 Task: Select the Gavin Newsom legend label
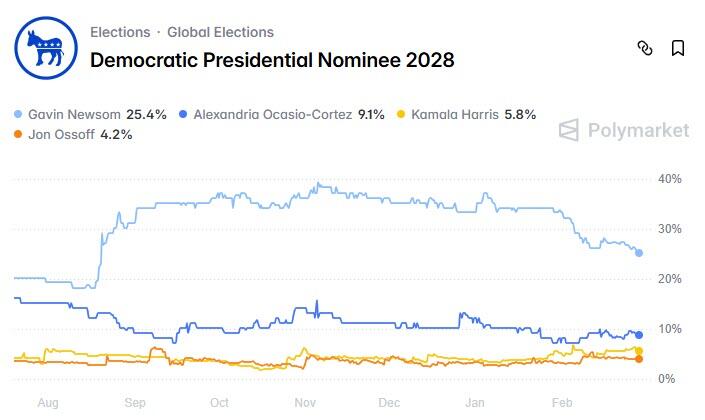tap(74, 115)
